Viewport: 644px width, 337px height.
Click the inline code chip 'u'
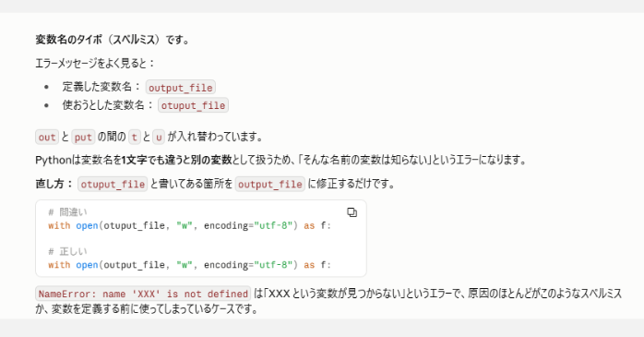pyautogui.click(x=159, y=137)
